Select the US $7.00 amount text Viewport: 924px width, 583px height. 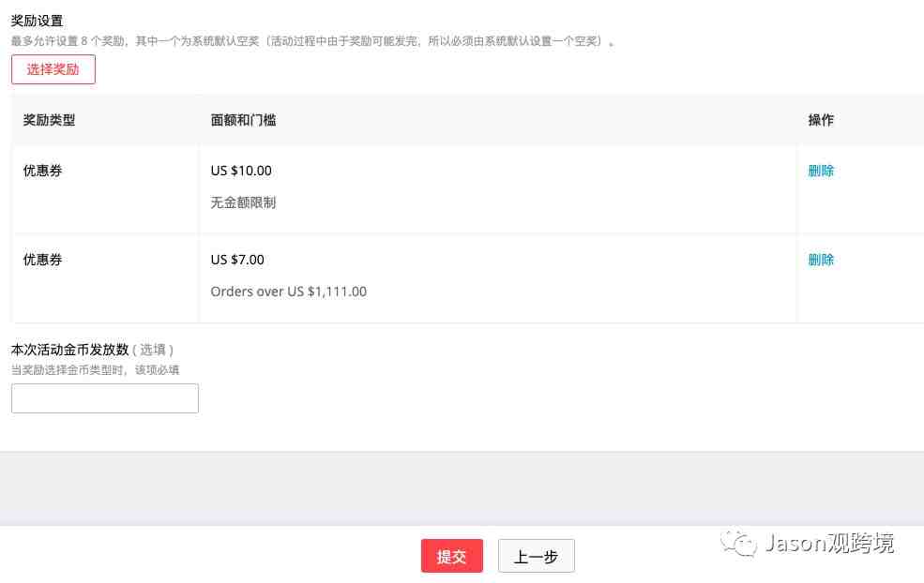(237, 260)
